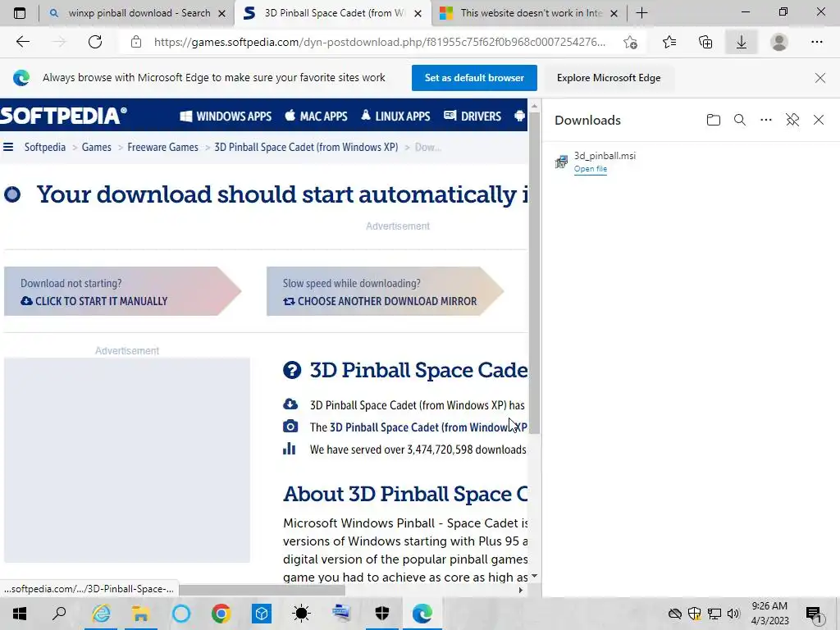Open downloads folder in Downloads panel

(x=713, y=120)
